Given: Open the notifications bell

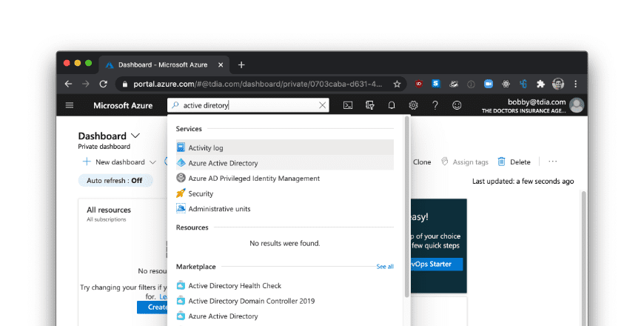Looking at the screenshot, I should click(392, 105).
